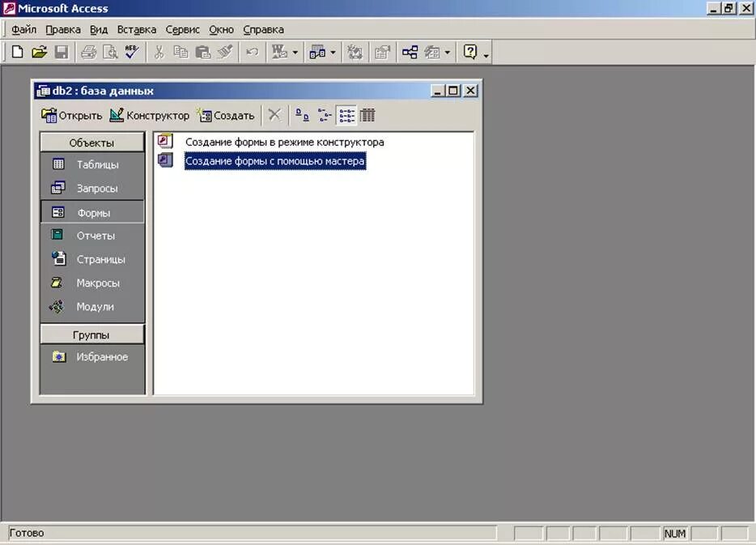Screen dimensions: 756x545
Task: Open the Окно menu
Action: point(221,29)
